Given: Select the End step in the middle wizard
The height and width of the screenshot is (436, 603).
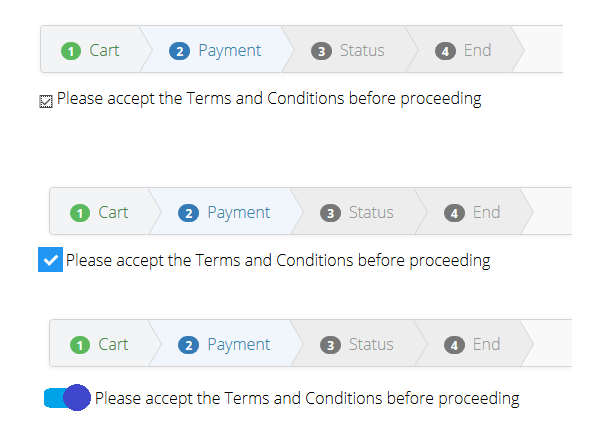Looking at the screenshot, I should tap(486, 213).
